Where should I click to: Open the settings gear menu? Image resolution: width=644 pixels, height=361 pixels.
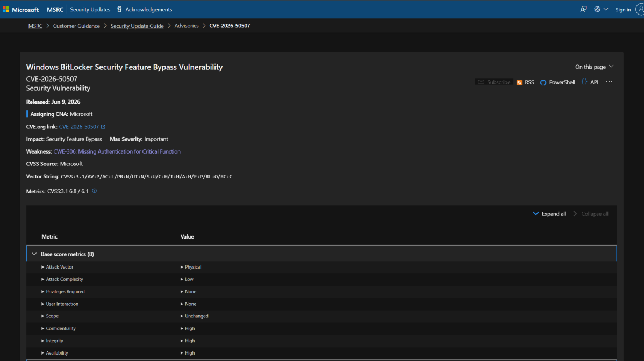pos(600,9)
